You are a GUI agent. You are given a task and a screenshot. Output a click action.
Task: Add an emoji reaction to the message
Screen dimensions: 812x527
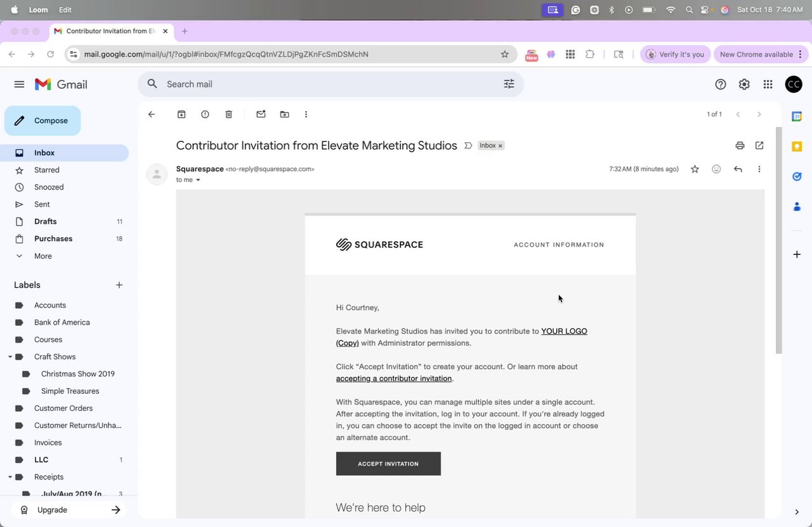pyautogui.click(x=716, y=169)
